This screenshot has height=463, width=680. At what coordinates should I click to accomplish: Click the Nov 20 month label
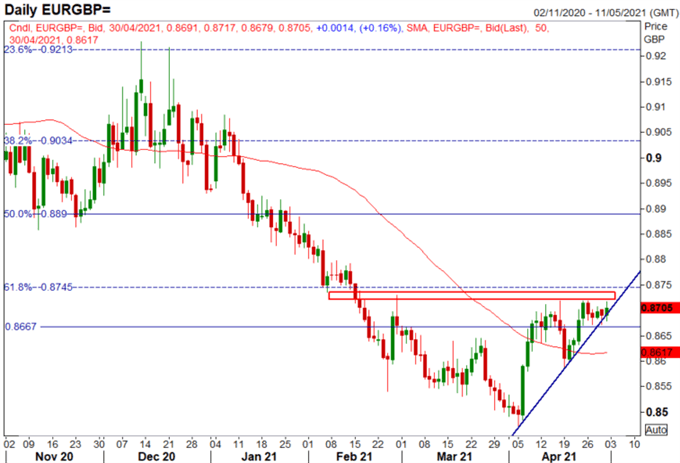tap(54, 456)
